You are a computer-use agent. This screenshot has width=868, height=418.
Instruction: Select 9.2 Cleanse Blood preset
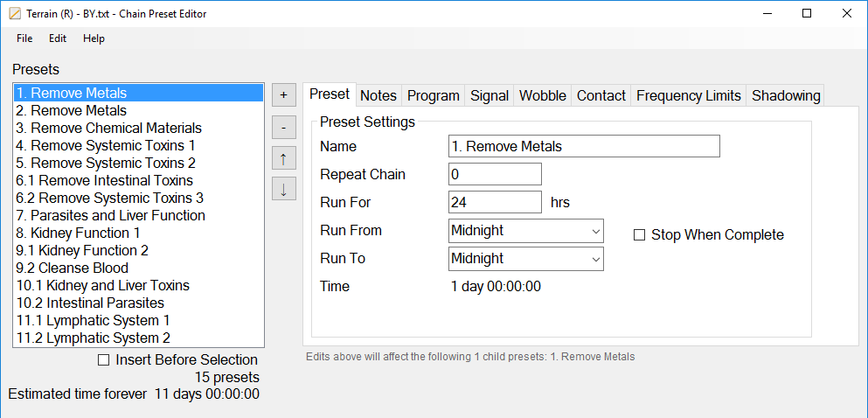[x=73, y=268]
